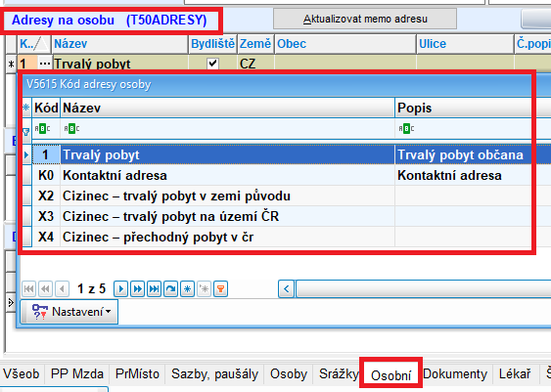
Task: Click the funnel filter icon in the filter row
Action: 26,132
